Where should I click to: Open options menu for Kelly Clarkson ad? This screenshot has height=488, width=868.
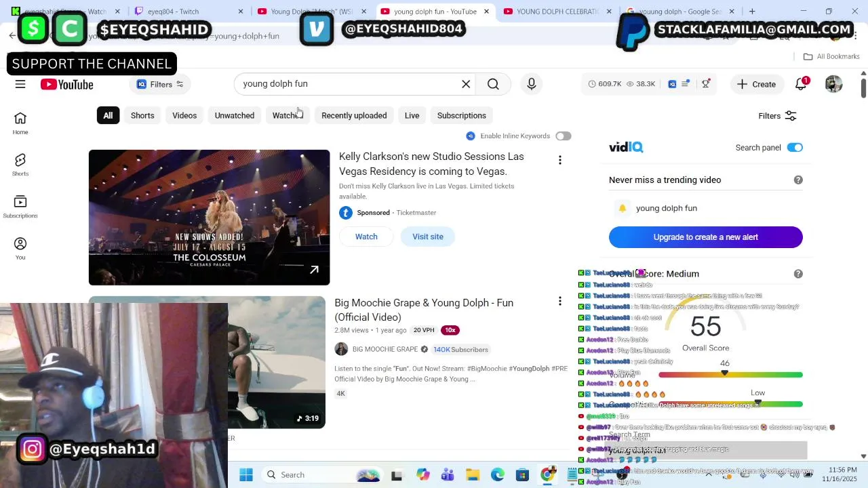(x=560, y=160)
